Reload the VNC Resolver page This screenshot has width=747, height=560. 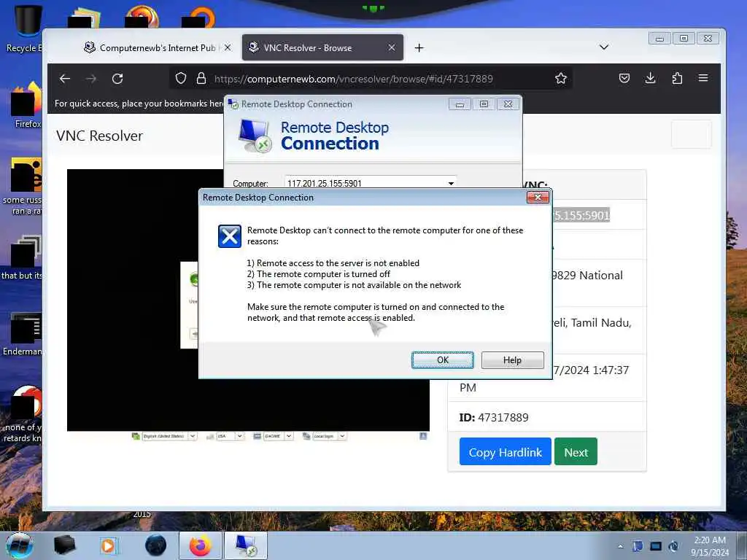pos(117,79)
